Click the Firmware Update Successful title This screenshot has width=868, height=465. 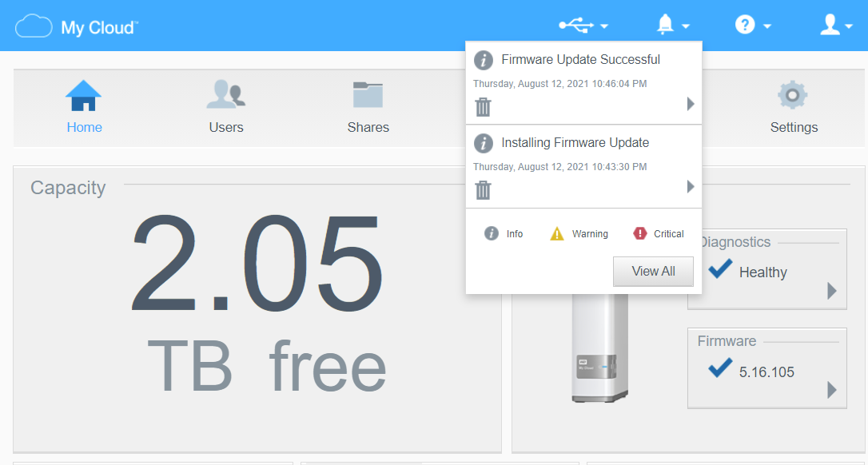click(581, 59)
